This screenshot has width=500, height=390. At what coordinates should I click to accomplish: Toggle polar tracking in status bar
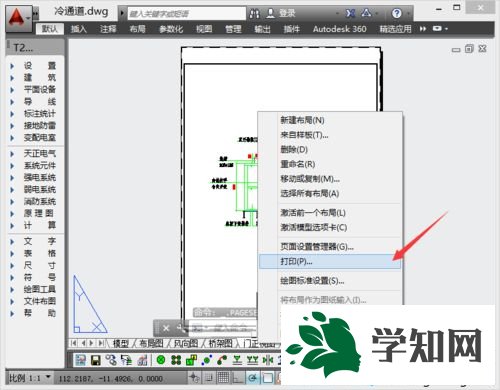(252, 378)
